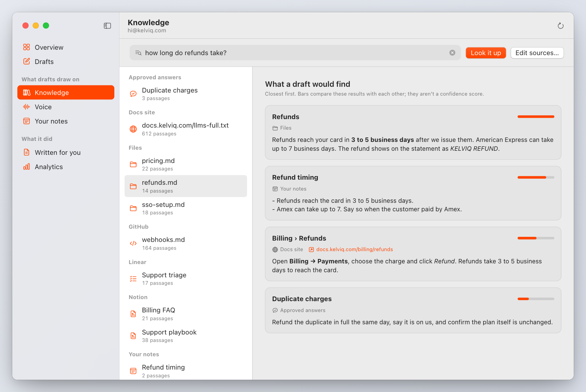The image size is (586, 392).
Task: Click the folder icon beside sso-setup.md
Action: (133, 208)
